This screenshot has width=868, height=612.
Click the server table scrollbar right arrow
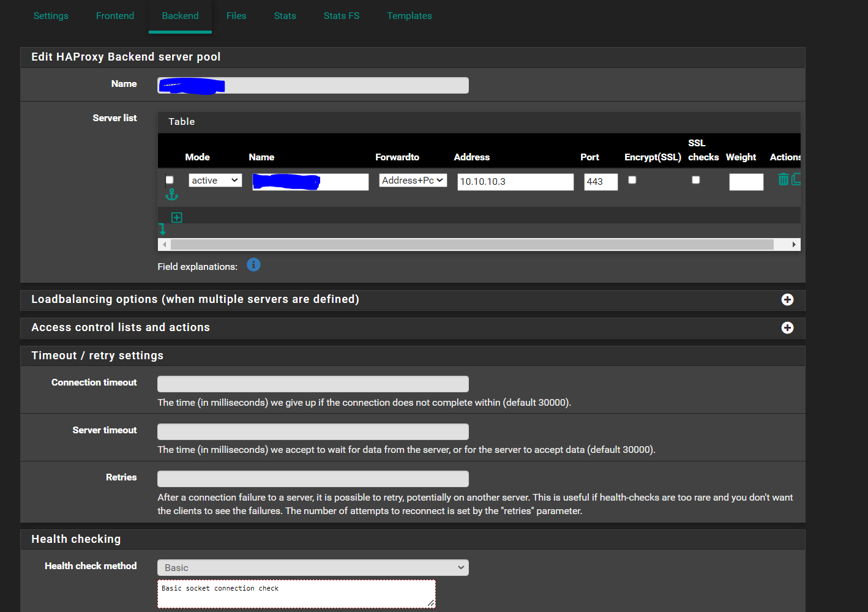(794, 245)
